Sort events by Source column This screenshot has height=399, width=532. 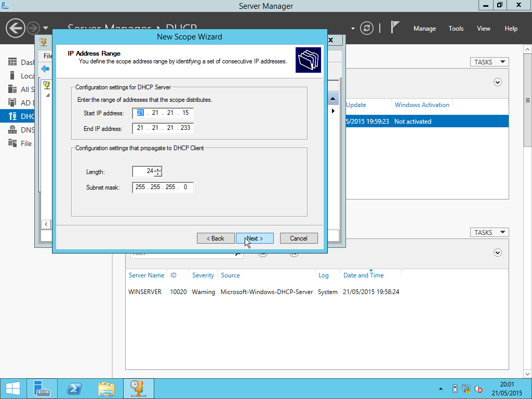pos(230,275)
